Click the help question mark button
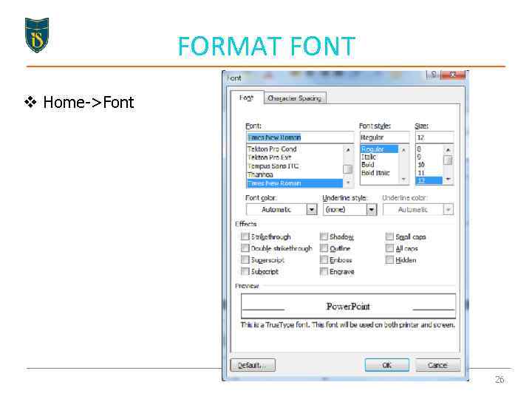Viewport: 532px width, 399px height. click(x=433, y=75)
